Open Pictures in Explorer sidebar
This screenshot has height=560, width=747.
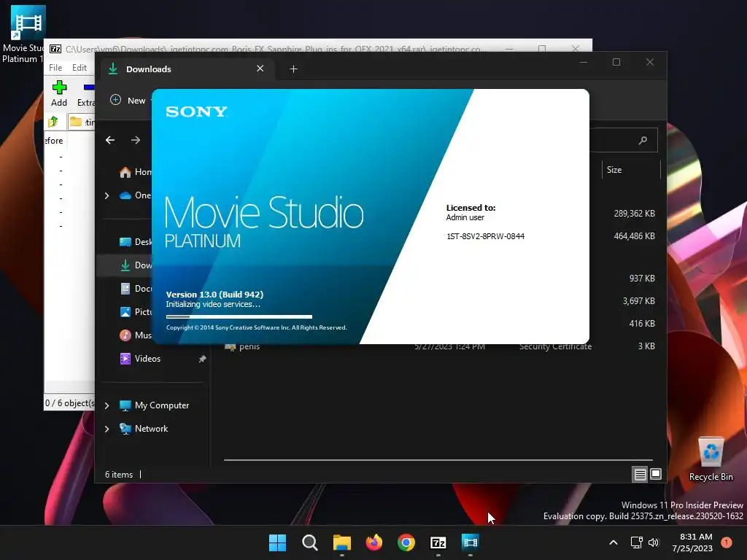[135, 312]
